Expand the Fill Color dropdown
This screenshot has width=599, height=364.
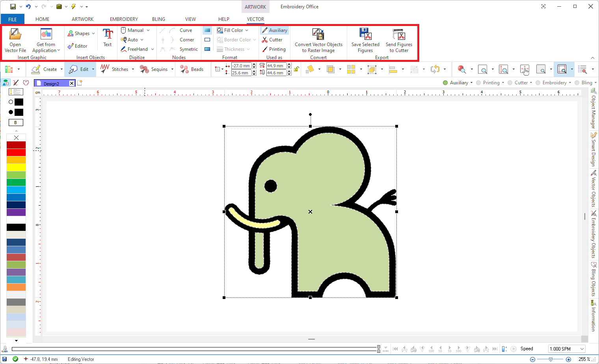[x=247, y=30]
